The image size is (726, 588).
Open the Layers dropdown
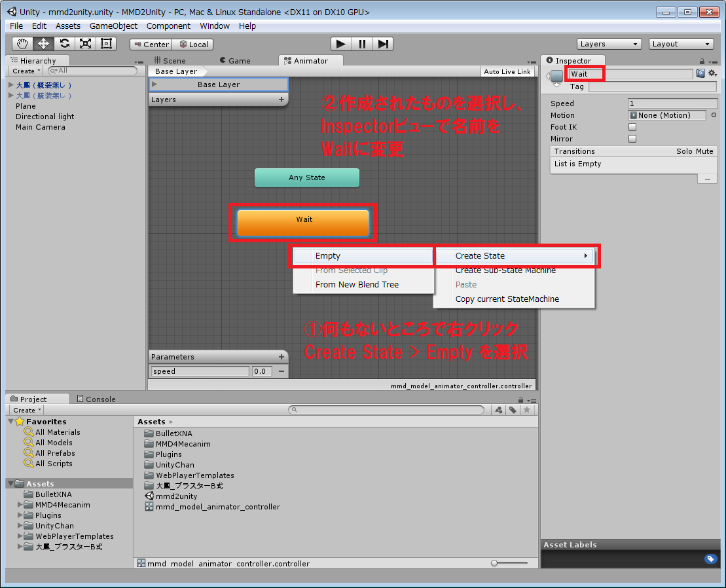point(609,44)
